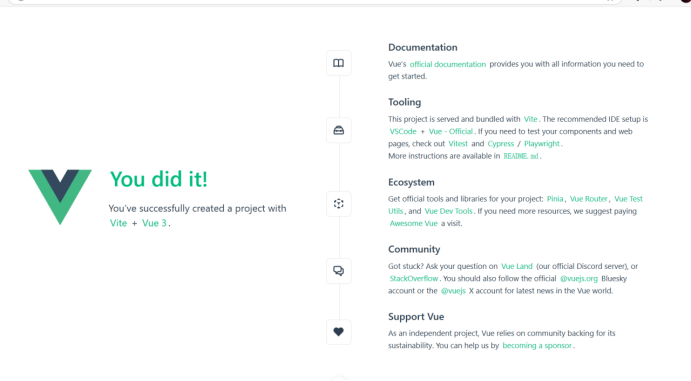Click the Vue logo

coord(60,197)
